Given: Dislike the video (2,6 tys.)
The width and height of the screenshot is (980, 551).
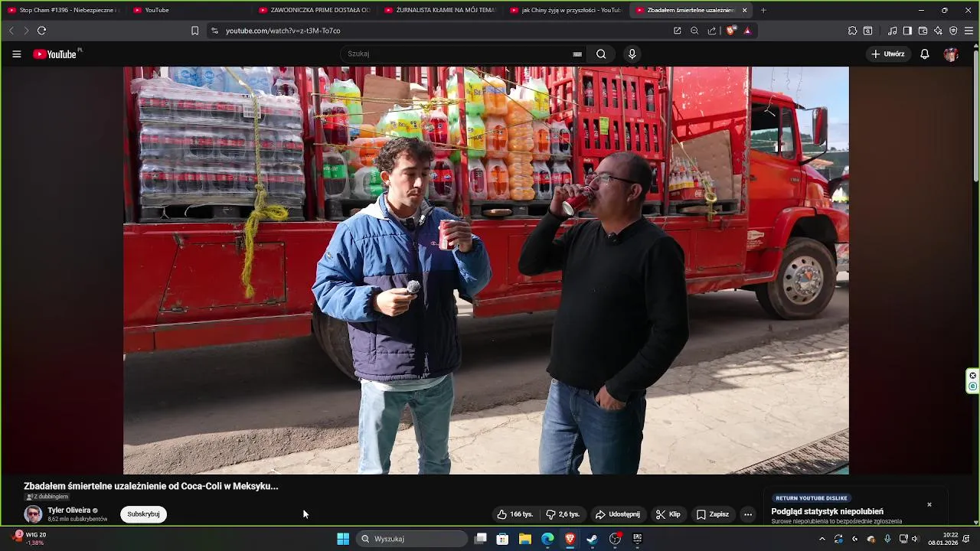Looking at the screenshot, I should (563, 514).
